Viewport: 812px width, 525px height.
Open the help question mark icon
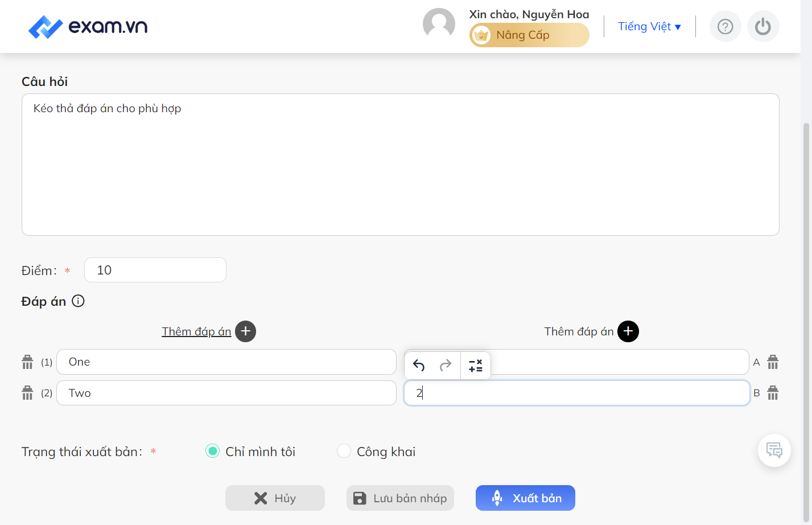click(725, 26)
